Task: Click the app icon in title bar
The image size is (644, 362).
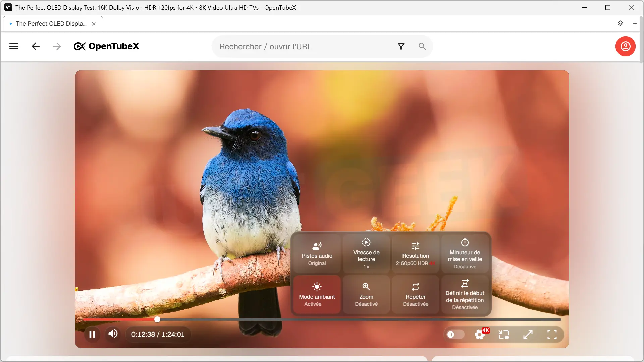Action: [8, 7]
